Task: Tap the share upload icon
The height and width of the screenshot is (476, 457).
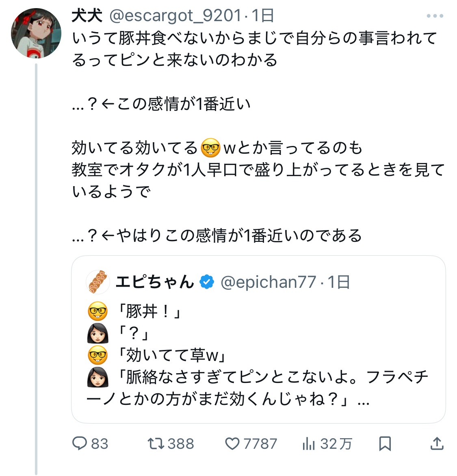Action: coord(437,443)
